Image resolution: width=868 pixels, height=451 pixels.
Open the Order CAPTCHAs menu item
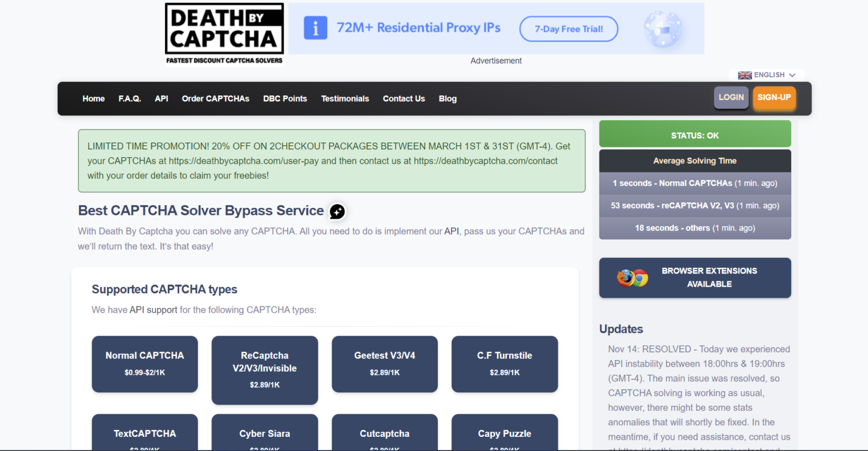pyautogui.click(x=215, y=98)
